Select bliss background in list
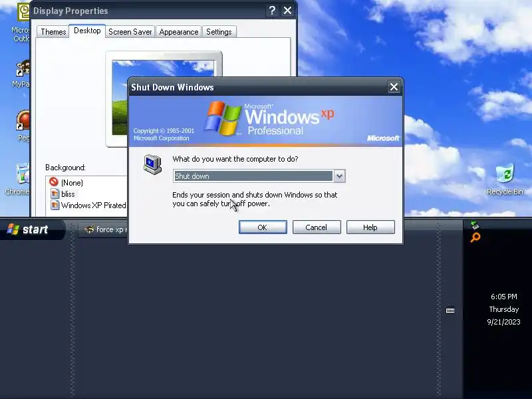 pyautogui.click(x=68, y=194)
